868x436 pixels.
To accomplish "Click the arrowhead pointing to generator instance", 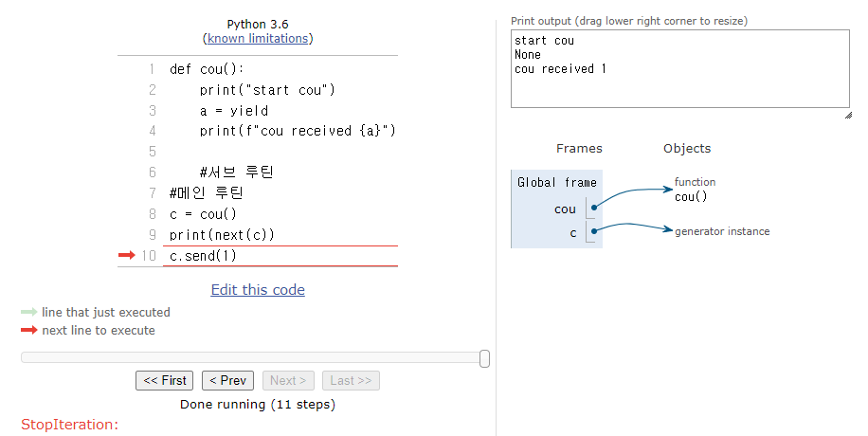I will tap(669, 229).
